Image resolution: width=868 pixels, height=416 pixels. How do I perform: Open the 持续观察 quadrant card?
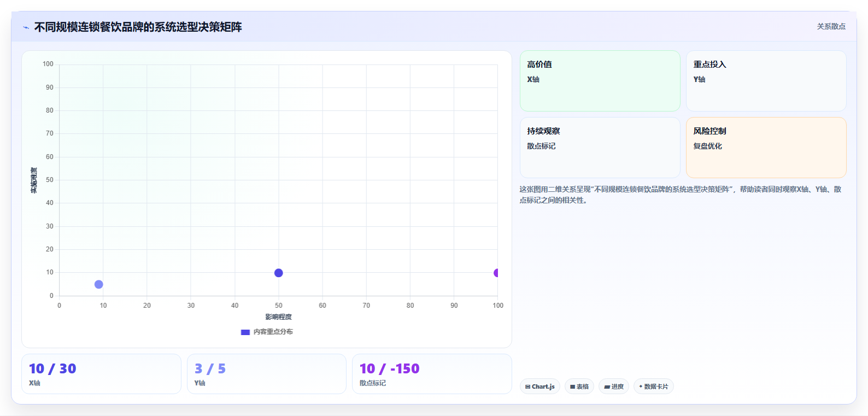(x=600, y=148)
